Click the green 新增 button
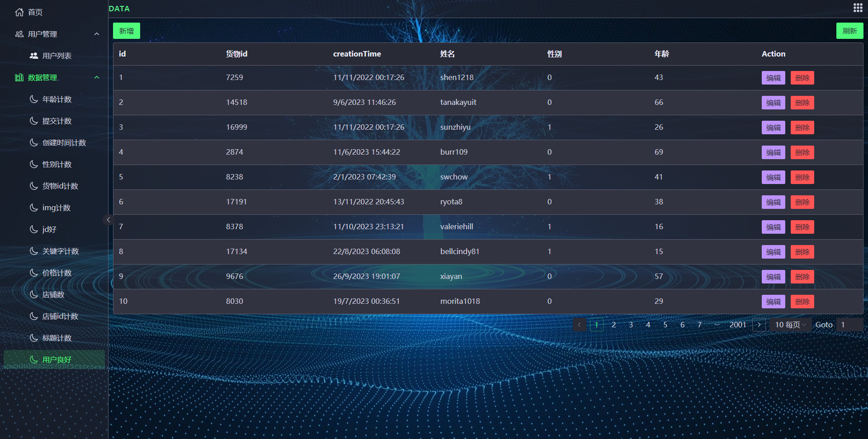 coord(127,31)
